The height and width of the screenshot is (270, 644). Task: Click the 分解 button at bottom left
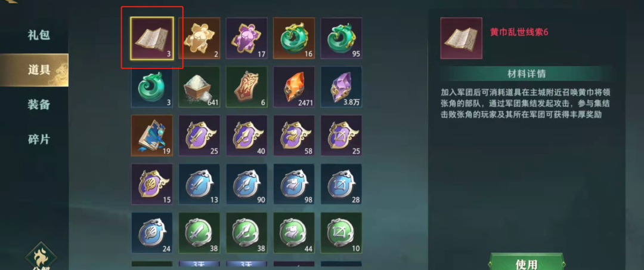tap(41, 256)
